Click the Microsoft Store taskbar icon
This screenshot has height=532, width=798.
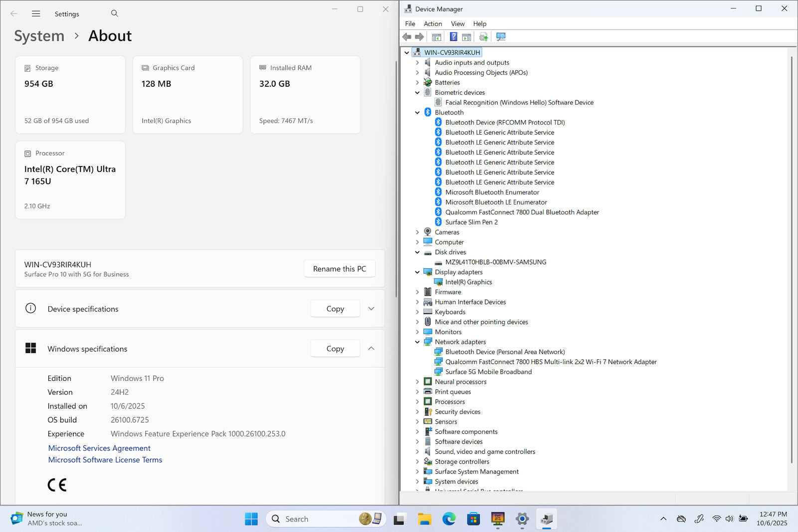click(x=473, y=519)
